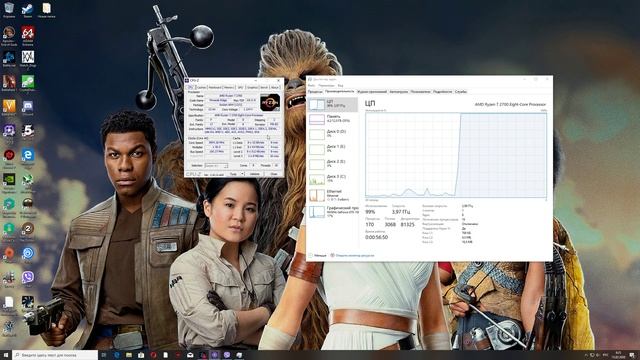
Task: Click the CPU usage graph in Task Manager
Action: (456, 155)
